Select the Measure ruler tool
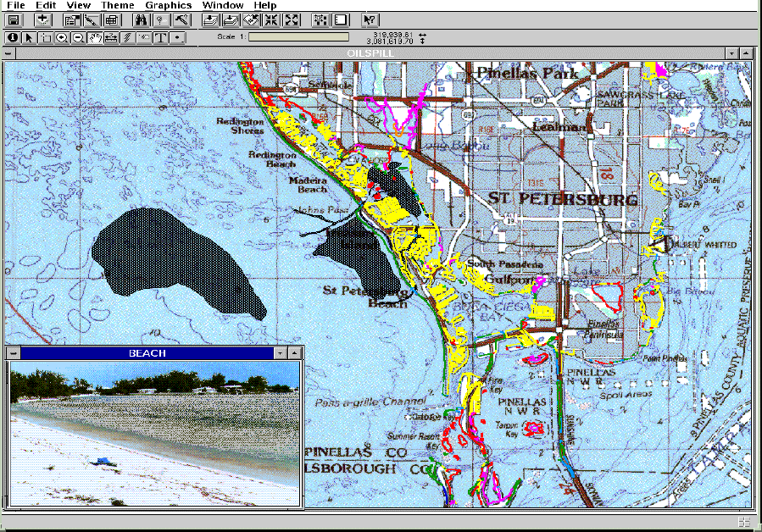762x532 pixels. click(111, 37)
